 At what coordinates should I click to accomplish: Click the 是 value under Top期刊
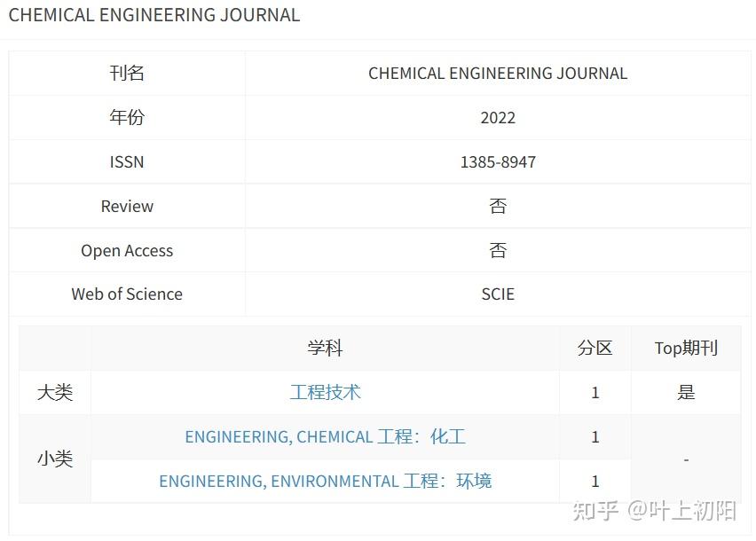685,392
